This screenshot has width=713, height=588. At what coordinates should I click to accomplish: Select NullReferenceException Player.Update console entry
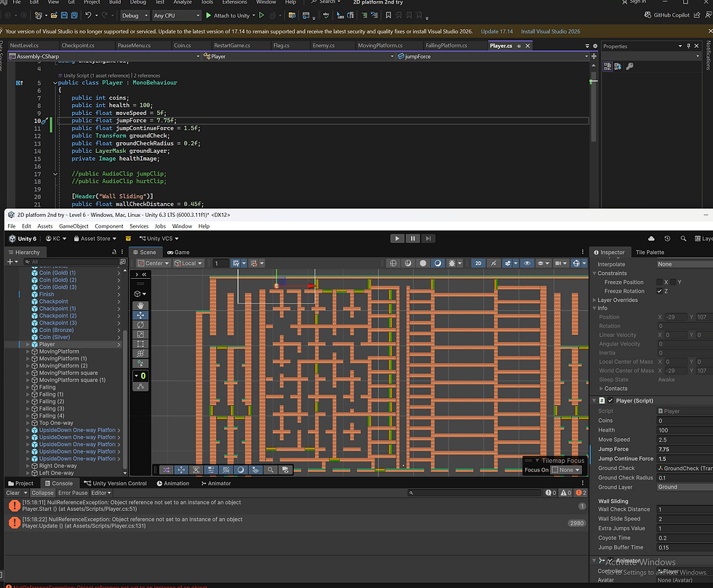tap(295, 523)
